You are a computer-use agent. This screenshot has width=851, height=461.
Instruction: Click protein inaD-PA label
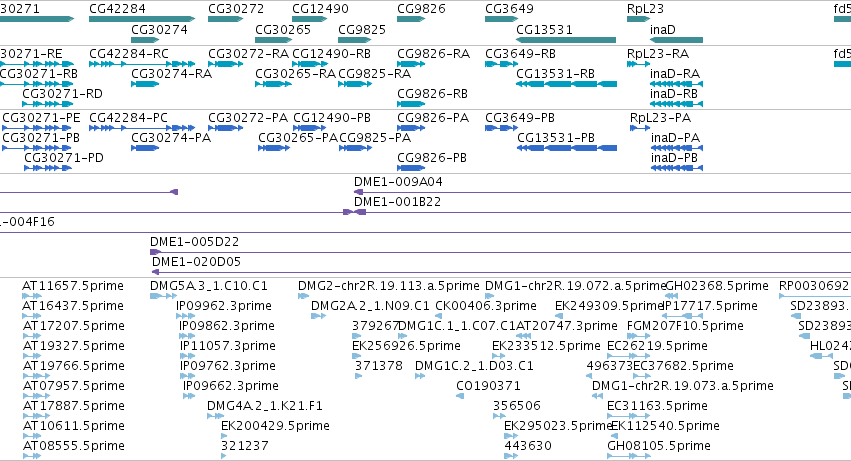(x=676, y=138)
